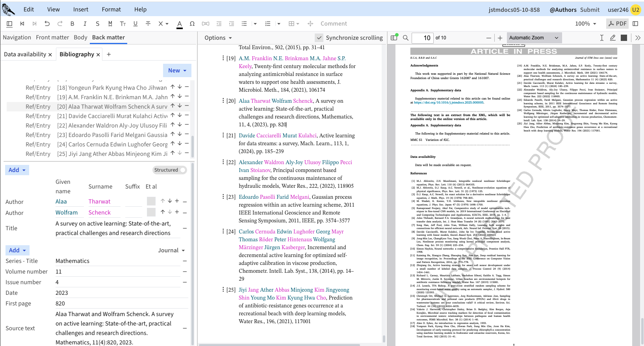The width and height of the screenshot is (644, 346).
Task: Apply Italic formatting from toolbar
Action: click(85, 24)
